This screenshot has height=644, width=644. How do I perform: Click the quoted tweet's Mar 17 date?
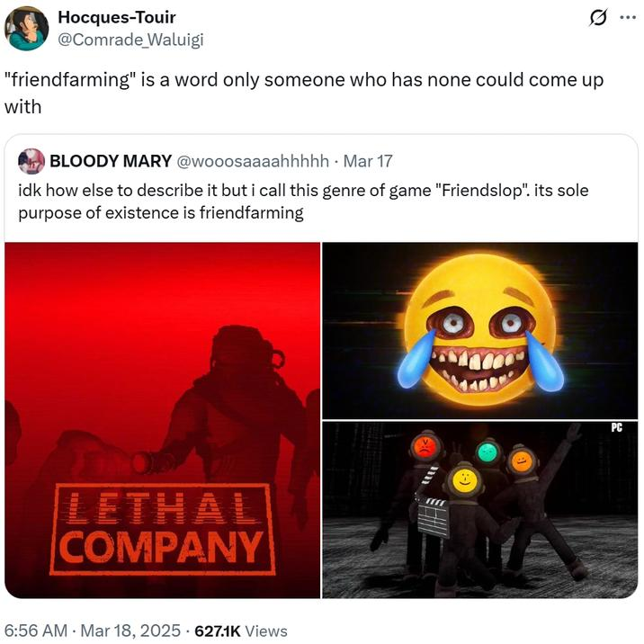tap(368, 161)
